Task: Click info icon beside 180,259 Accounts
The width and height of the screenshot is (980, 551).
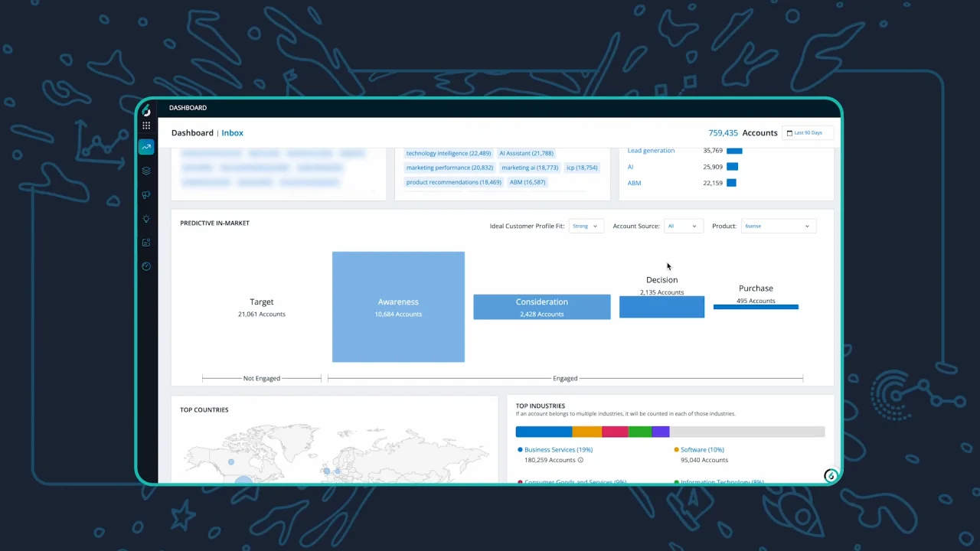Action: tap(580, 460)
